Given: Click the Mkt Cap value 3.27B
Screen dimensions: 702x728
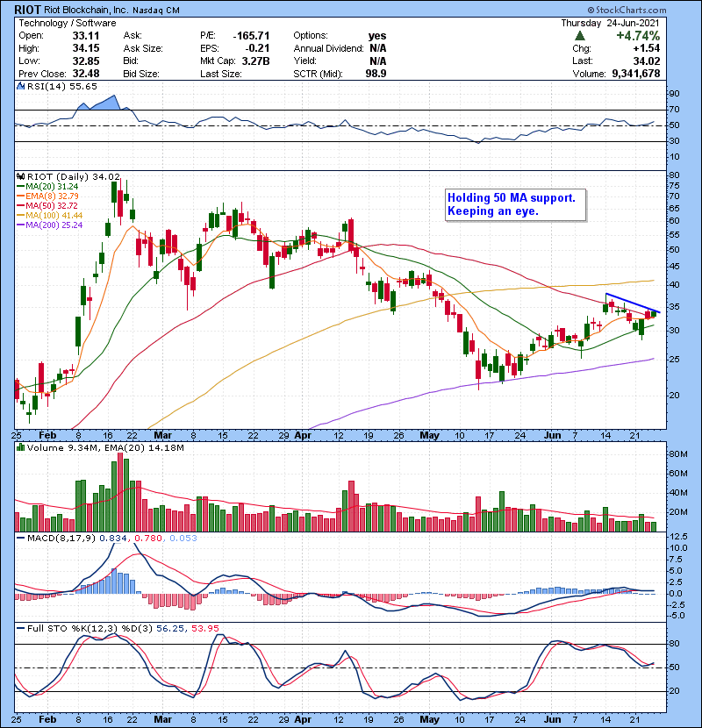Looking at the screenshot, I should 256,61.
